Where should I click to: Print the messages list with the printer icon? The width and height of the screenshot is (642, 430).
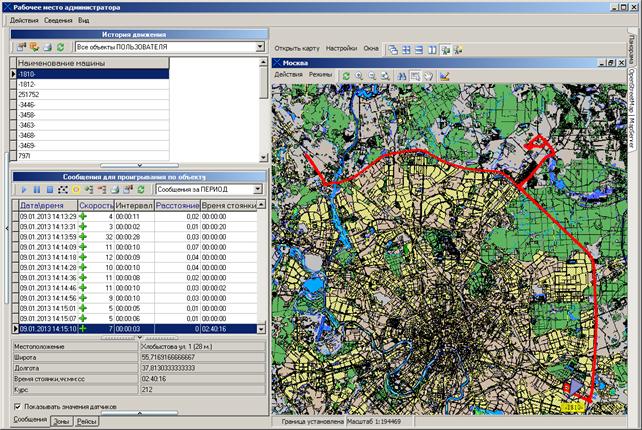(115, 190)
